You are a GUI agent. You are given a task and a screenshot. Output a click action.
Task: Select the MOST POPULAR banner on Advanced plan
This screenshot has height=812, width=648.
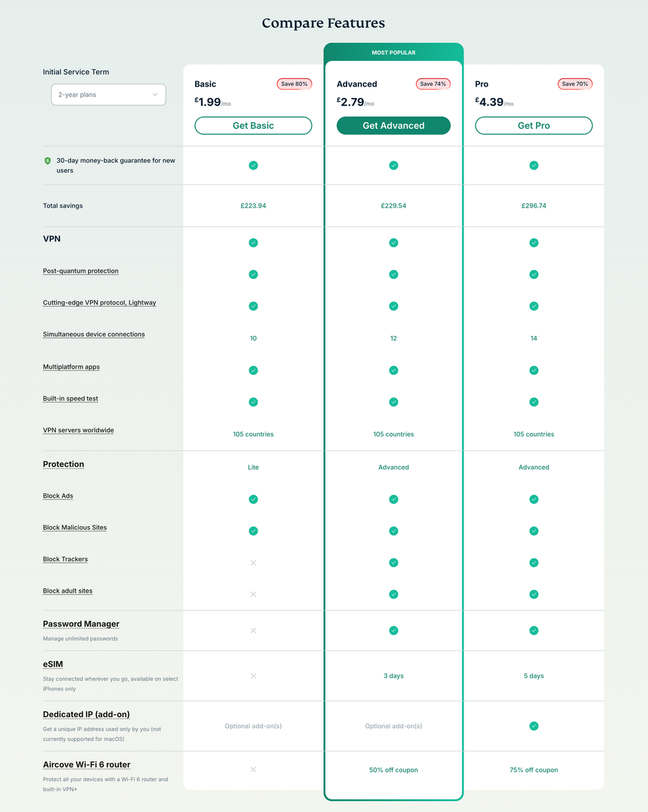point(393,52)
